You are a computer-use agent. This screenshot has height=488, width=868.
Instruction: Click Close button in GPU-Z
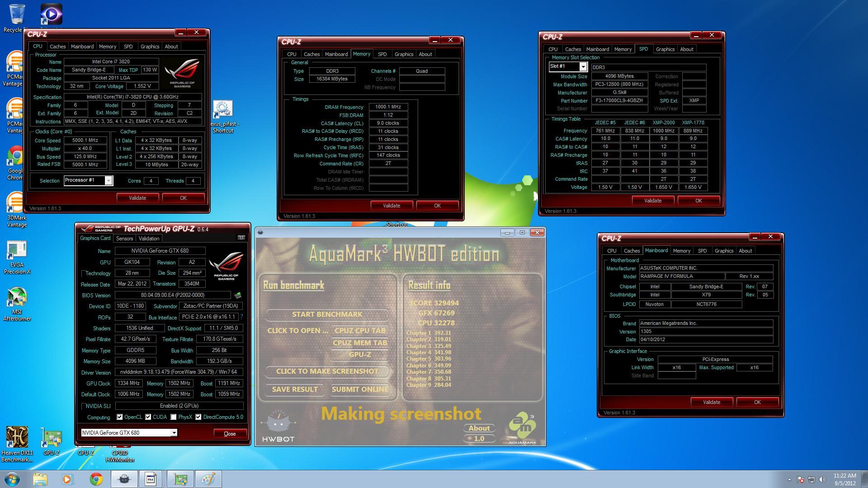point(230,433)
